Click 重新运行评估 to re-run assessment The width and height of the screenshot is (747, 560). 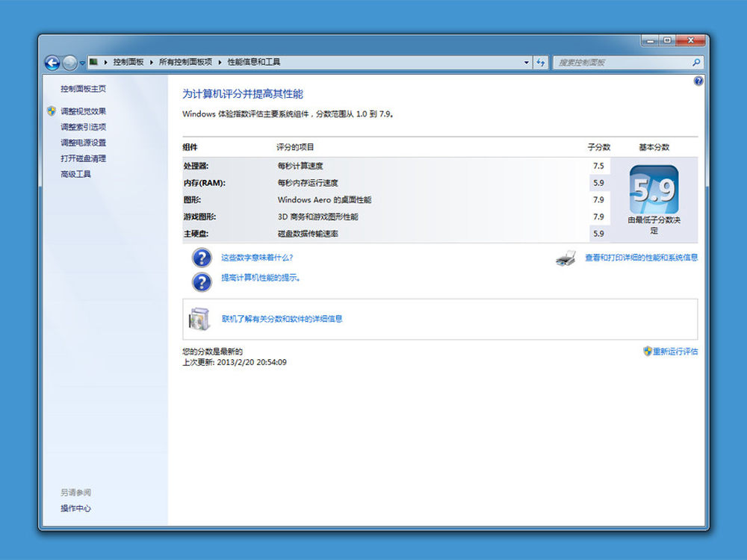[x=675, y=352]
